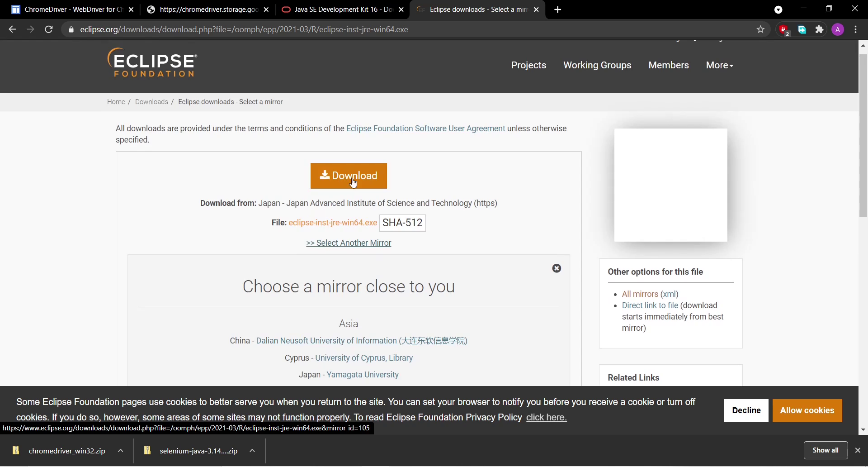This screenshot has width=868, height=467.
Task: Expand the More dropdown menu
Action: pyautogui.click(x=720, y=65)
